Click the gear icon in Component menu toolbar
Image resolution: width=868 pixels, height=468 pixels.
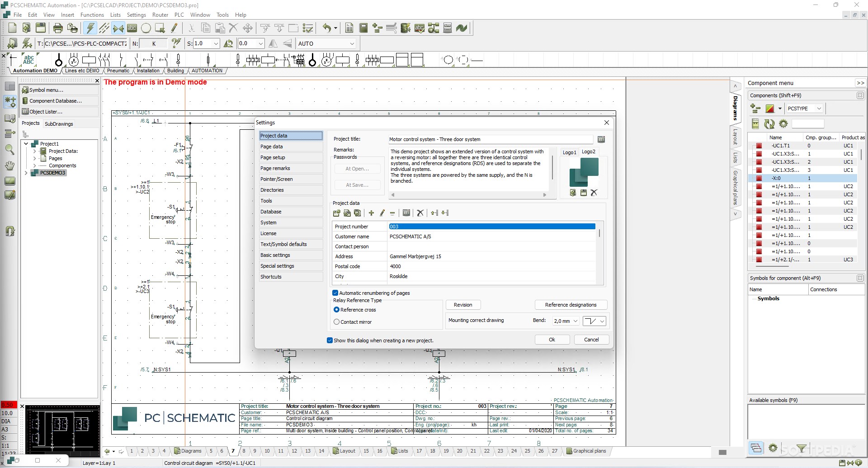pos(783,123)
